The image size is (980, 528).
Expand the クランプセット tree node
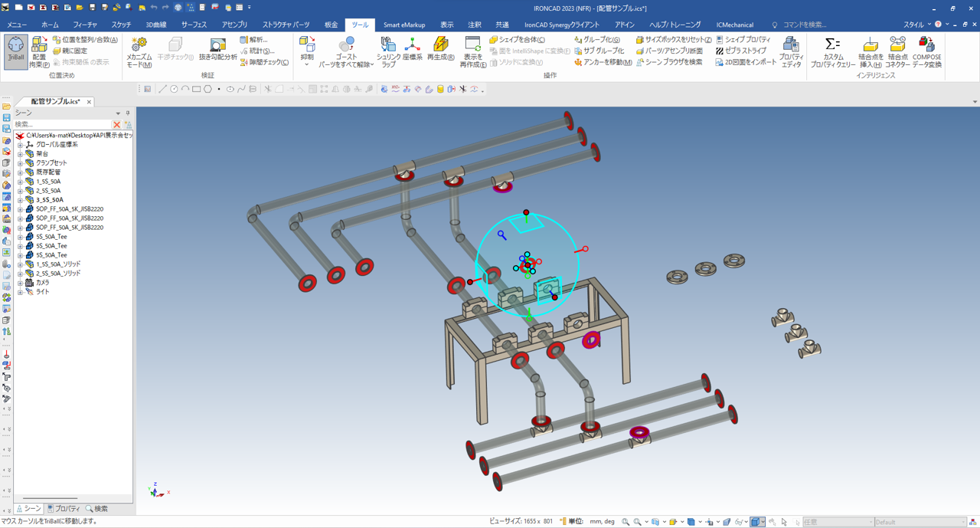pyautogui.click(x=21, y=163)
